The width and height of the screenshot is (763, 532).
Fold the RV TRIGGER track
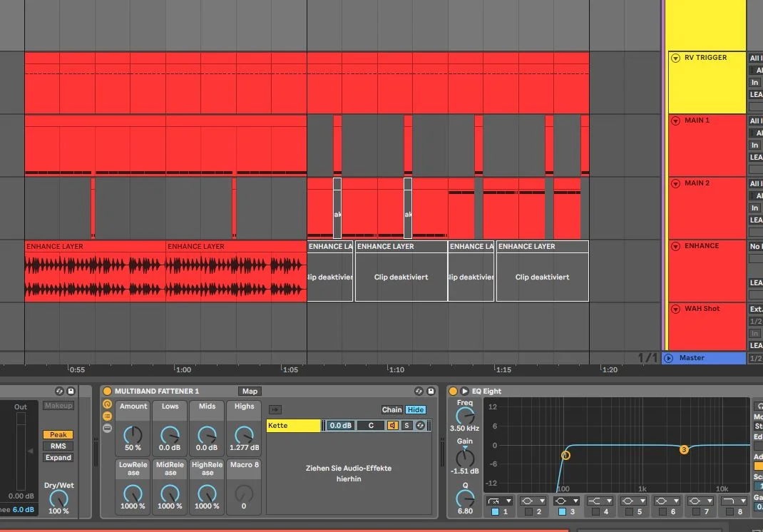(675, 58)
